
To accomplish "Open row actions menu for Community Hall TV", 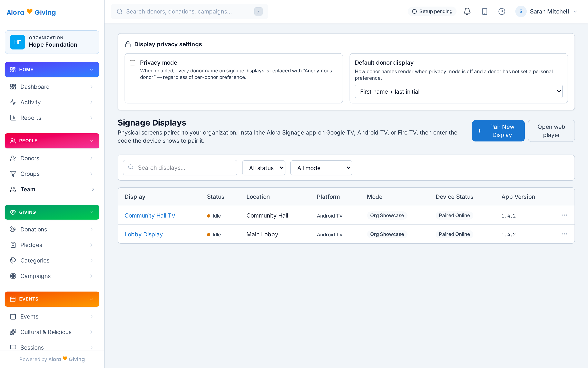I will [565, 215].
